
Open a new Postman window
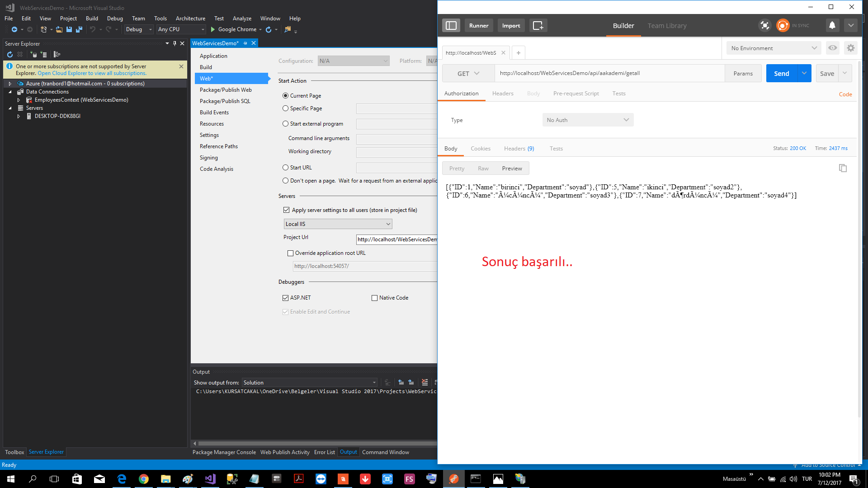[538, 26]
